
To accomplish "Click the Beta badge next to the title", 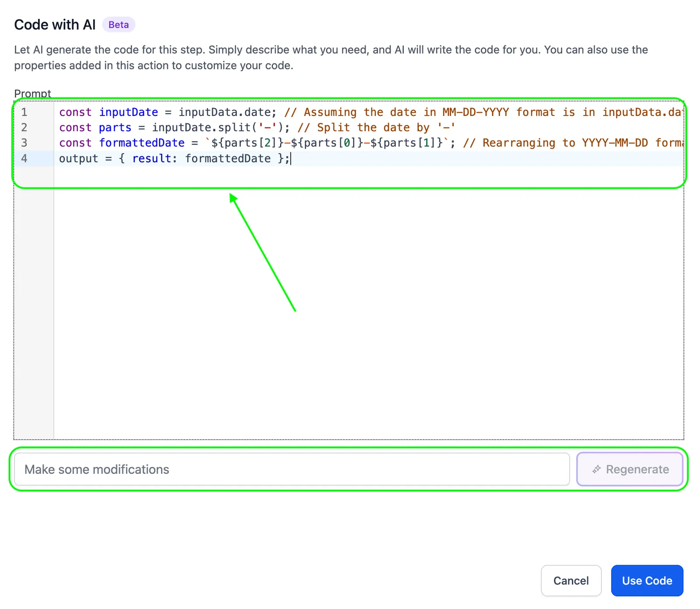I will [119, 24].
